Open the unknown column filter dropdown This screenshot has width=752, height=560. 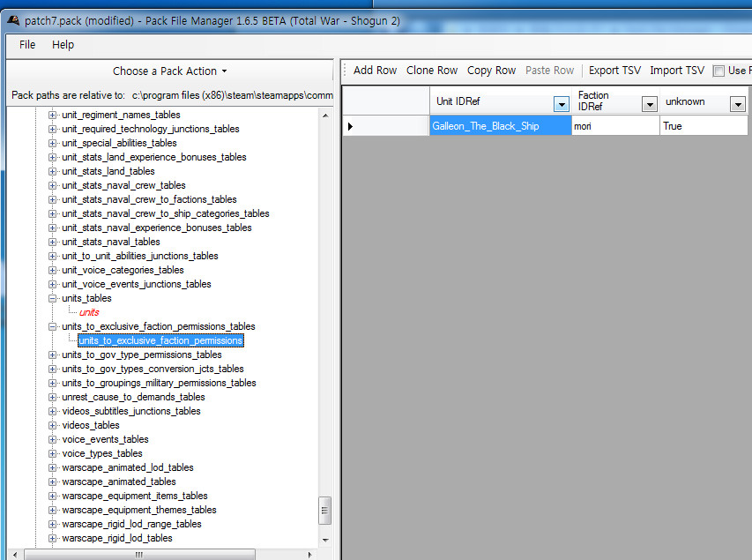coord(738,105)
